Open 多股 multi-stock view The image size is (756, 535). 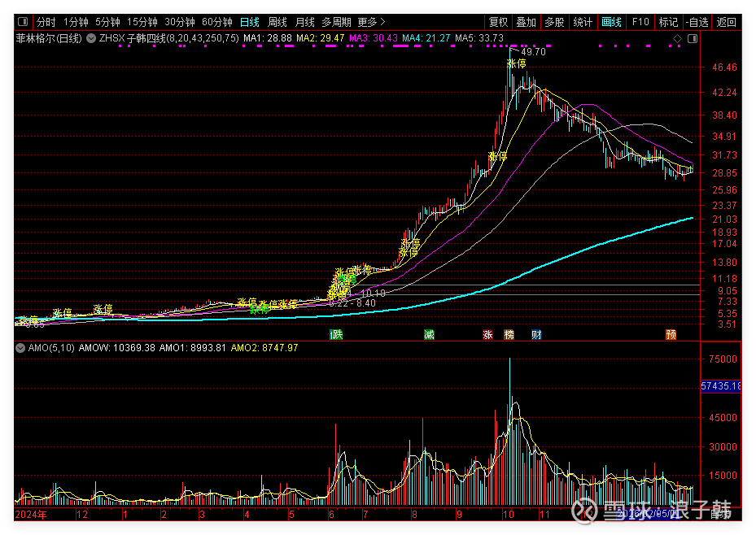pyautogui.click(x=554, y=22)
